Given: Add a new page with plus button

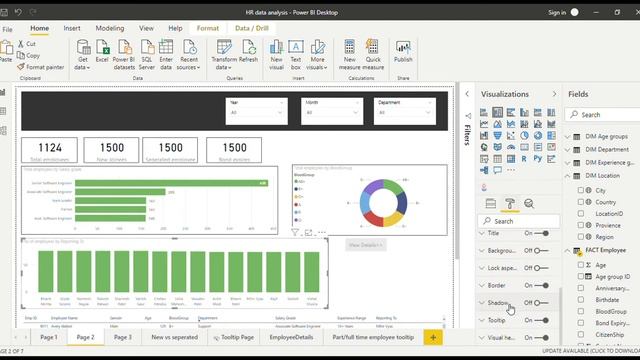Looking at the screenshot, I should 433,338.
